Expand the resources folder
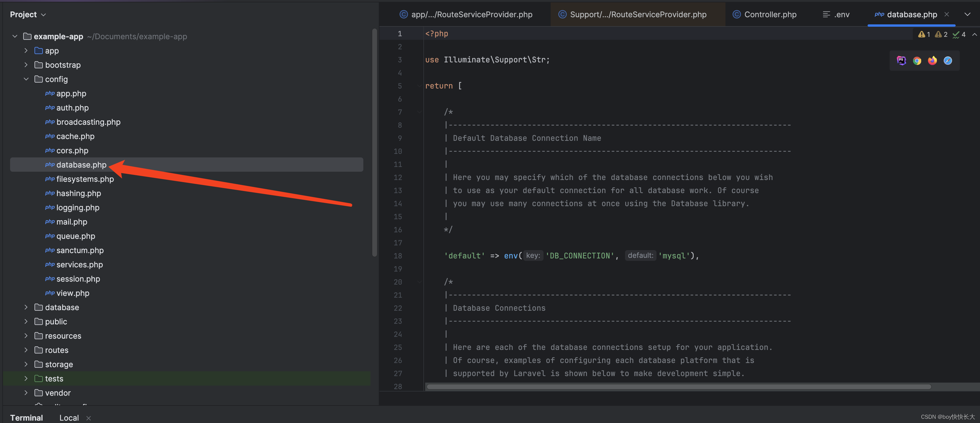Viewport: 980px width, 423px height. coord(26,336)
